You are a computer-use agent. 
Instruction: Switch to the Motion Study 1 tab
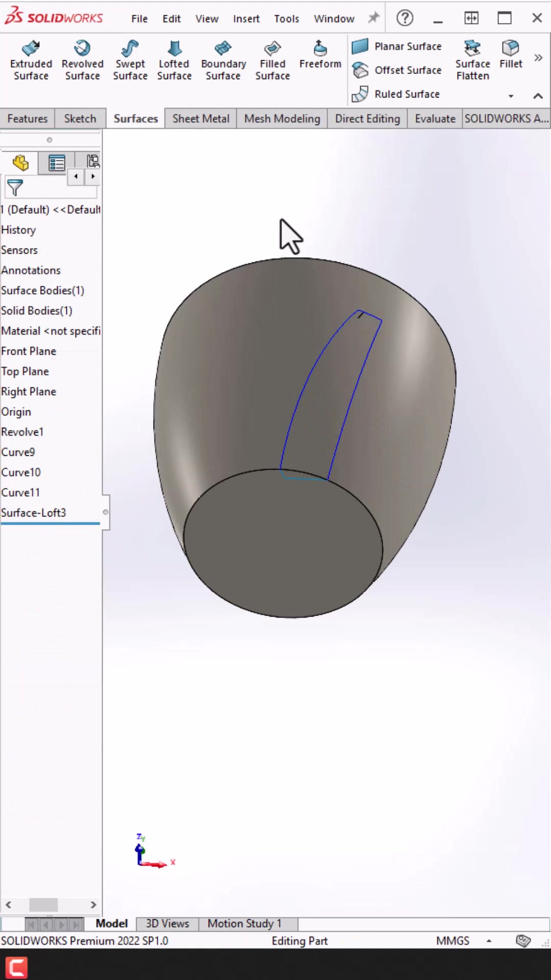244,923
